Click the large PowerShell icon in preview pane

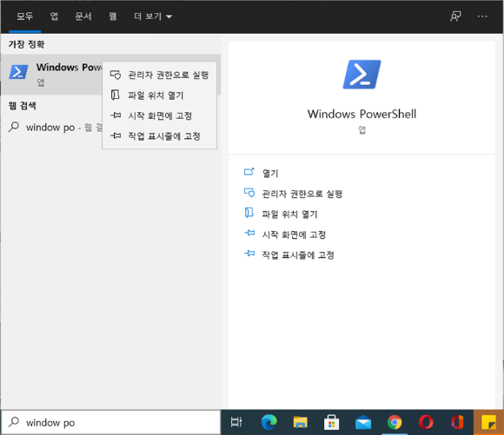click(362, 74)
